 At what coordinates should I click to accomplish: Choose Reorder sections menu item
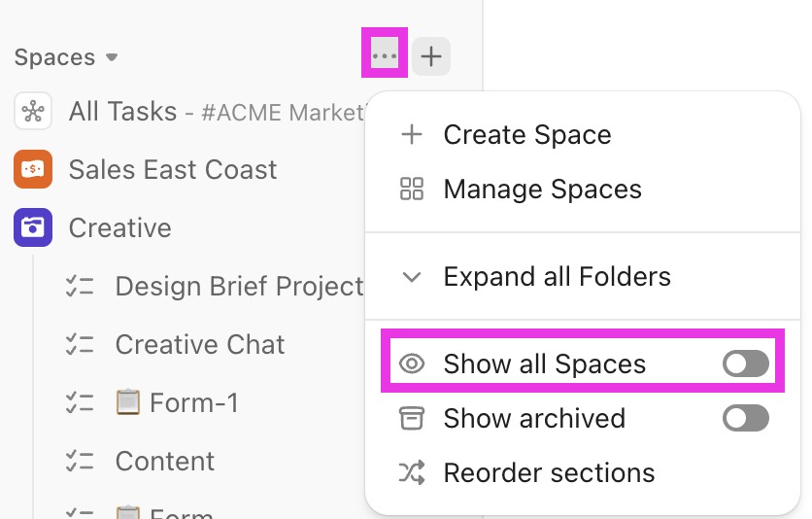(x=549, y=473)
